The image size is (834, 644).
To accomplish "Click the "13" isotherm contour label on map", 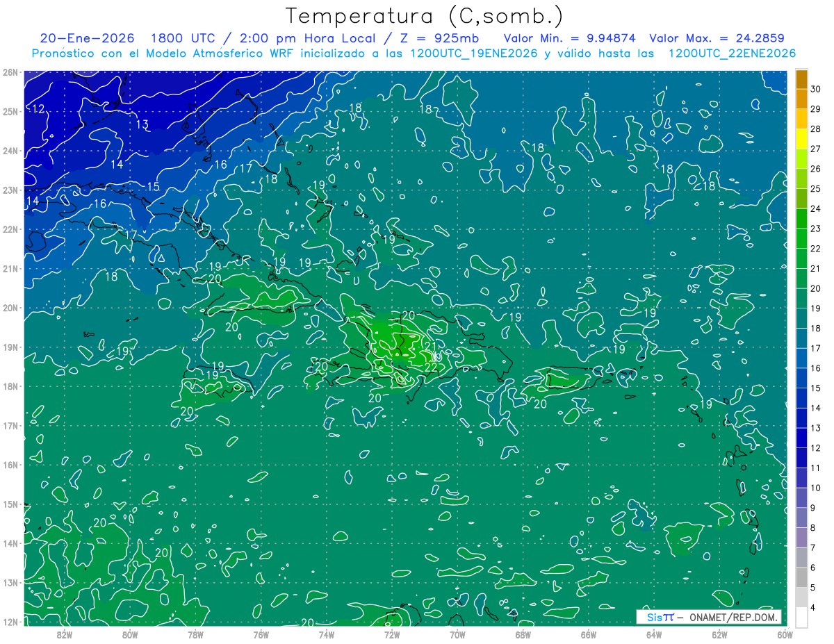I will (142, 124).
